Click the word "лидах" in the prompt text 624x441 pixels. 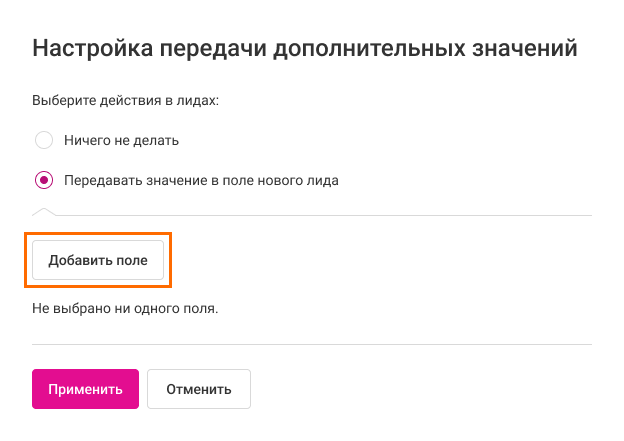pyautogui.click(x=197, y=101)
